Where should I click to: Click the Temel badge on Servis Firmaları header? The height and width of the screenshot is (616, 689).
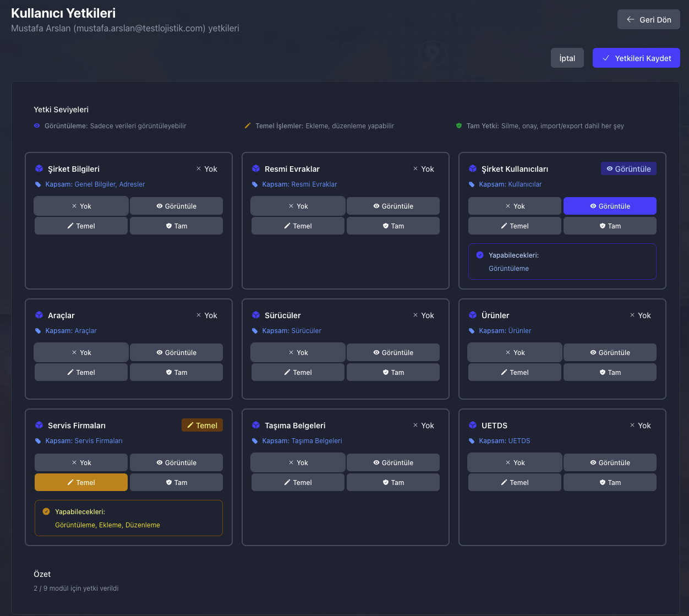click(x=202, y=426)
